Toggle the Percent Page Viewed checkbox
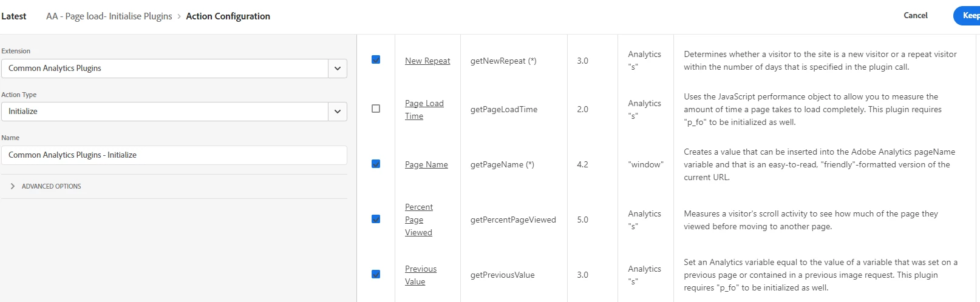This screenshot has width=980, height=302. (376, 219)
